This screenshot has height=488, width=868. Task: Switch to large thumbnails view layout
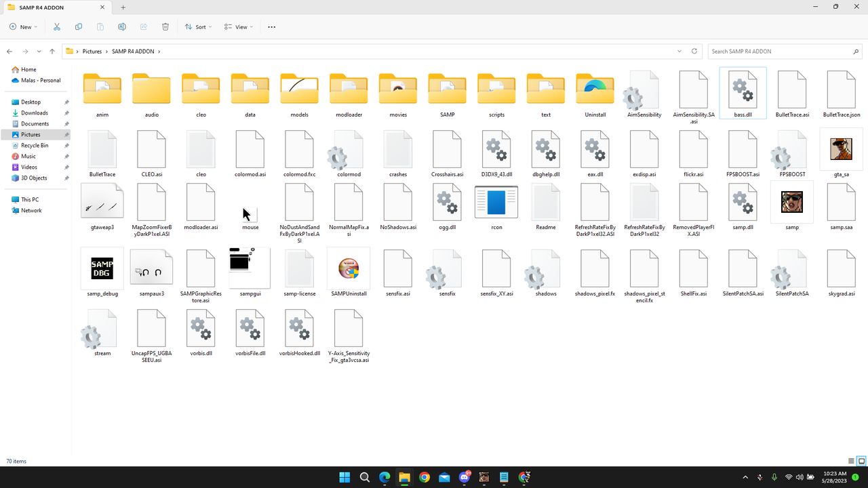[862, 462]
